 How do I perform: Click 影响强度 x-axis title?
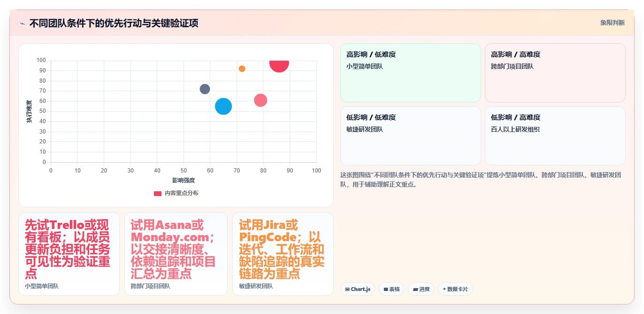(x=184, y=180)
